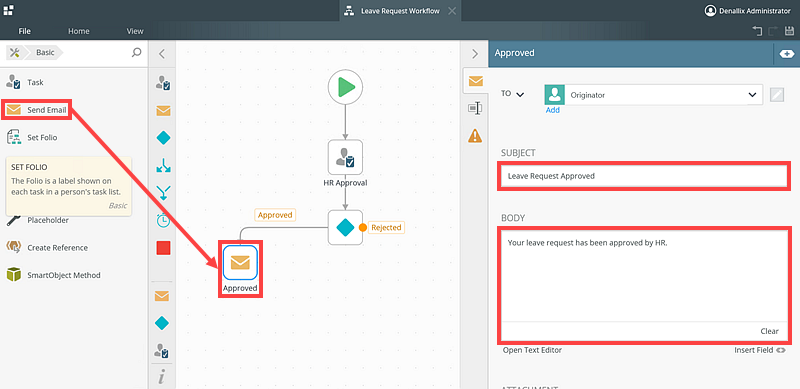Screen dimensions: 800x389
Task: Click the green Start node on canvas
Action: pyautogui.click(x=345, y=87)
